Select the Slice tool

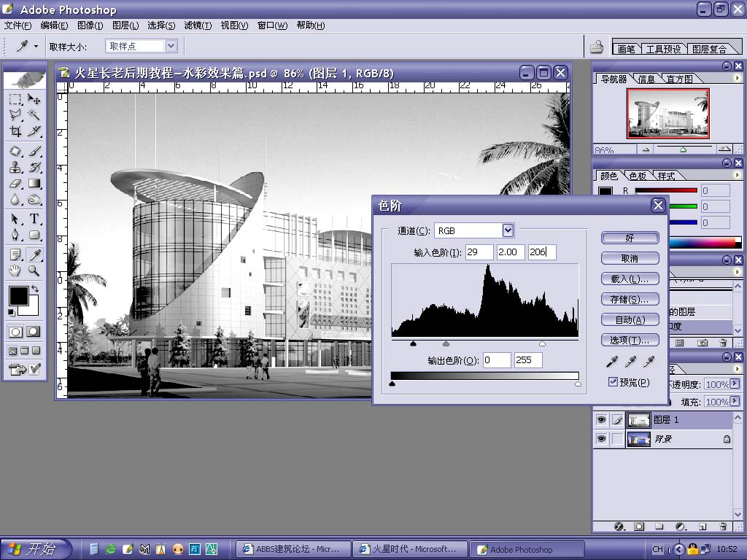coord(34,131)
